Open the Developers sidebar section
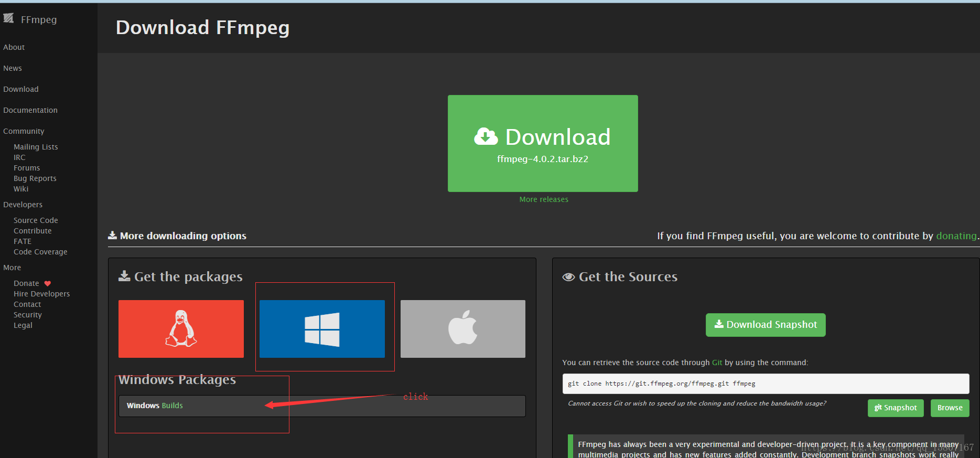This screenshot has height=458, width=980. tap(23, 205)
